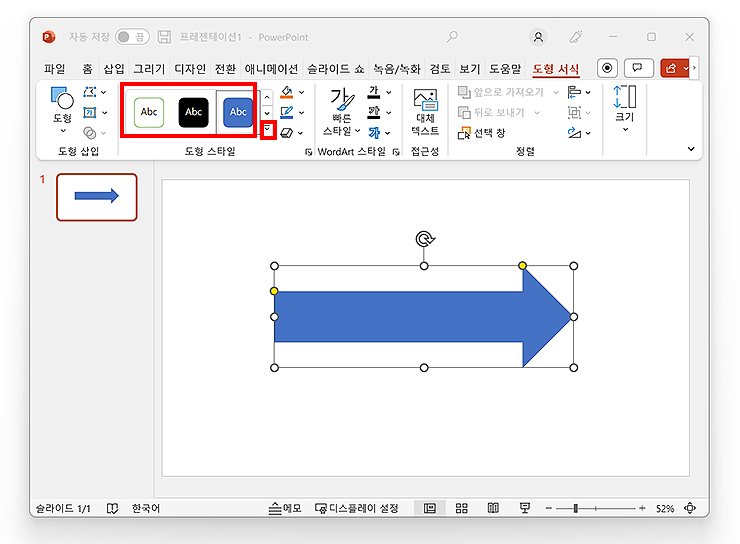Start slideshow from status bar

click(524, 508)
